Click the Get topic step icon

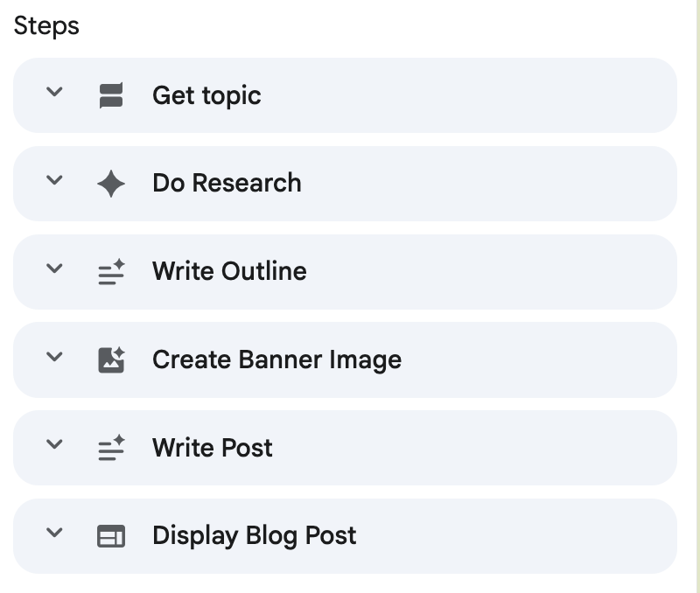[111, 95]
